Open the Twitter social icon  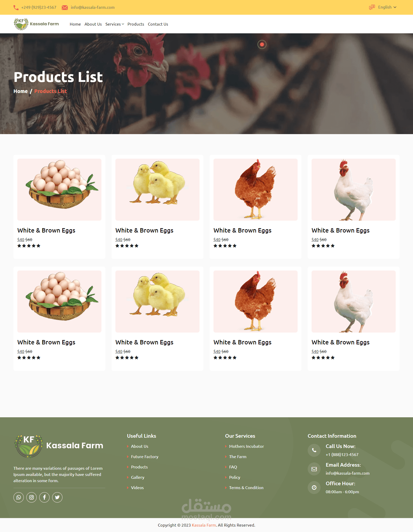coord(57,497)
